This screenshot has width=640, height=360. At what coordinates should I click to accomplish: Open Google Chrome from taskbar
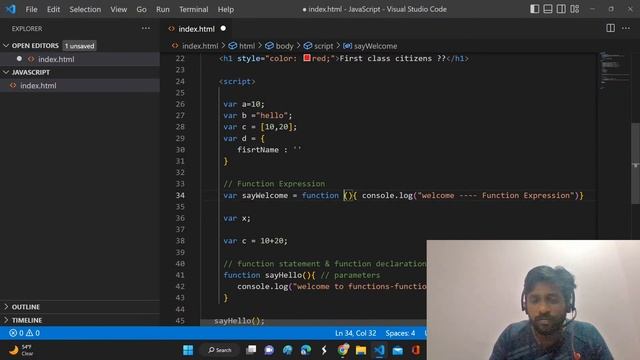click(x=343, y=350)
